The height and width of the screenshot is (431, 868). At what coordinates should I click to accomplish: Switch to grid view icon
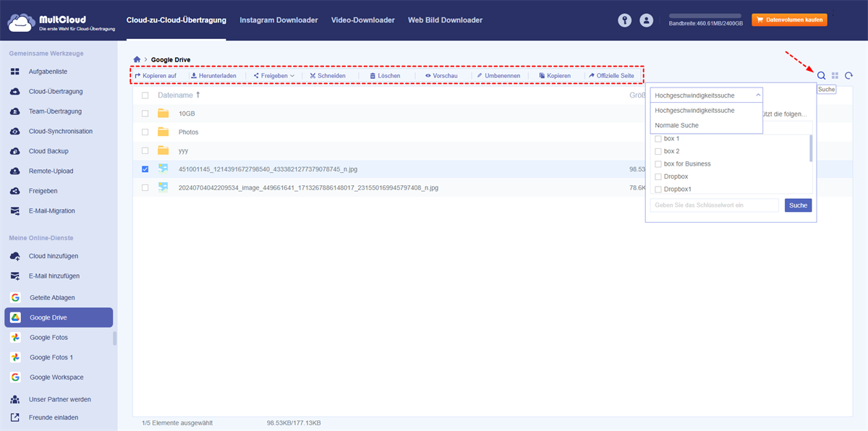click(835, 75)
